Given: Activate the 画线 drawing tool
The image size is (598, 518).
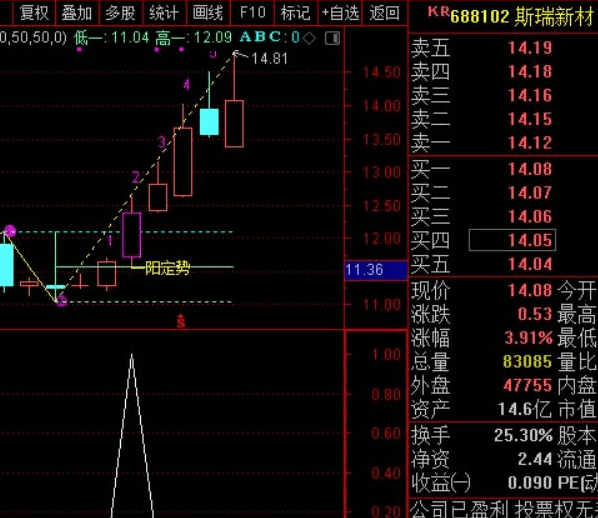Looking at the screenshot, I should tap(208, 13).
